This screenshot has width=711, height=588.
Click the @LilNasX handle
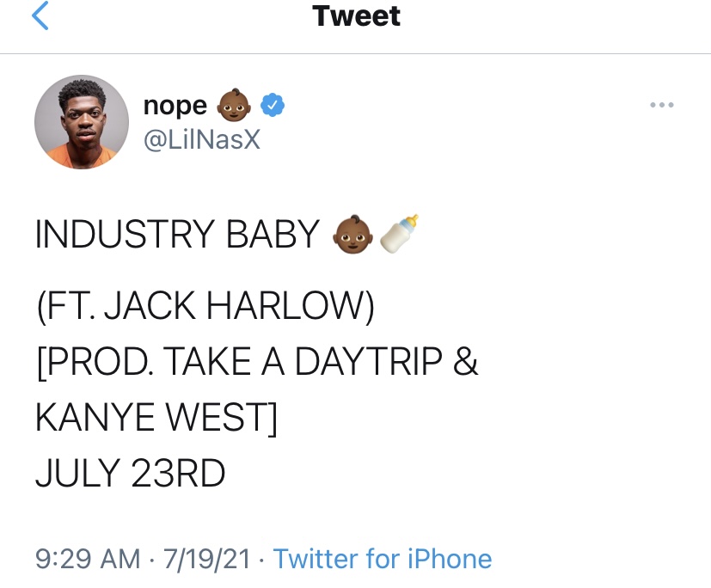[202, 139]
